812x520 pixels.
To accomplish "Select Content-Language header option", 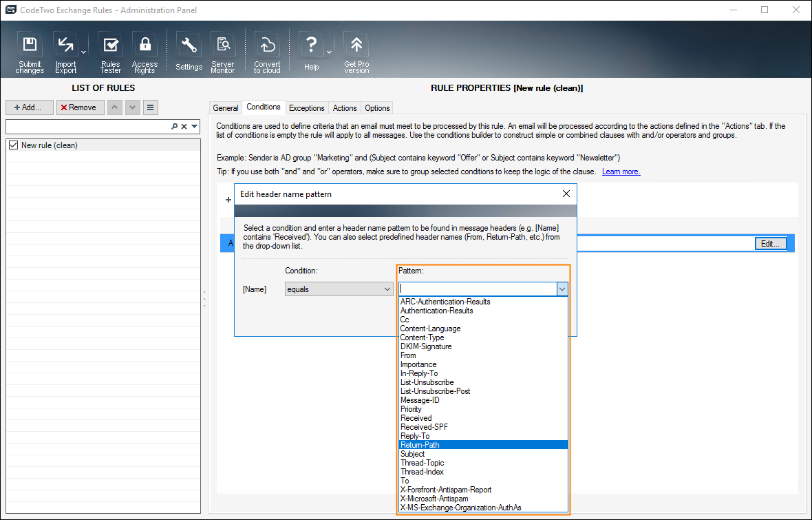I will tap(484, 329).
